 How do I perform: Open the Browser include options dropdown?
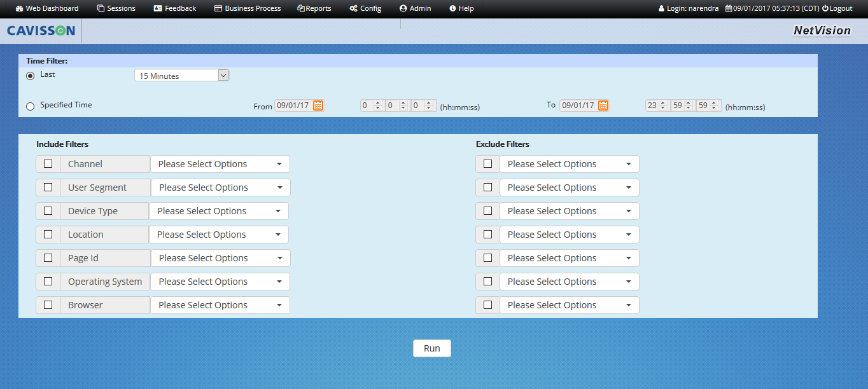coord(220,305)
